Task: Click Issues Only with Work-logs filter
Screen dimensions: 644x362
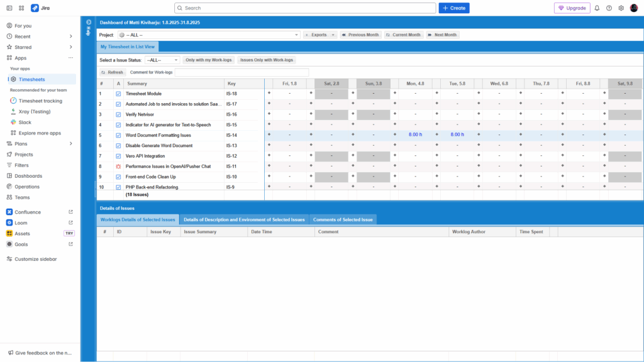Action: [267, 60]
